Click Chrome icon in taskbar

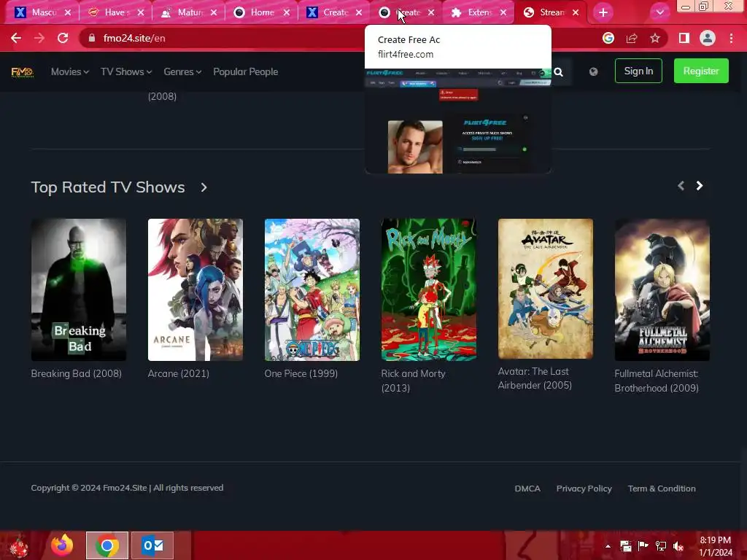(107, 545)
